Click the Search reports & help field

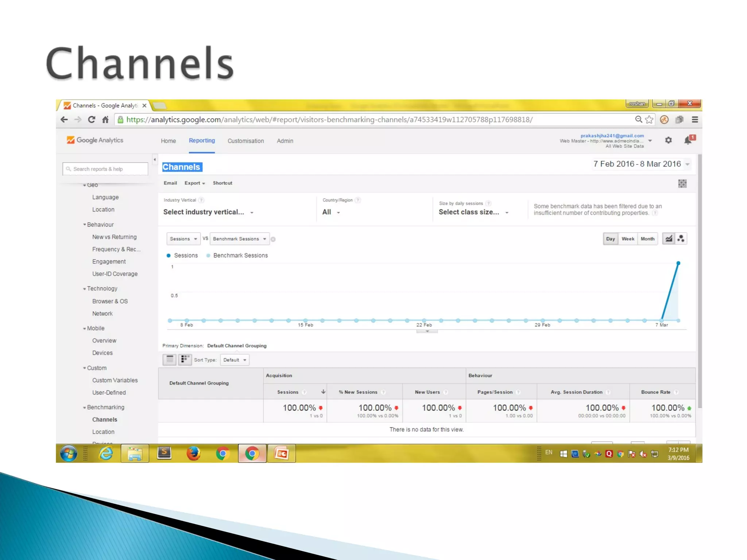(105, 169)
